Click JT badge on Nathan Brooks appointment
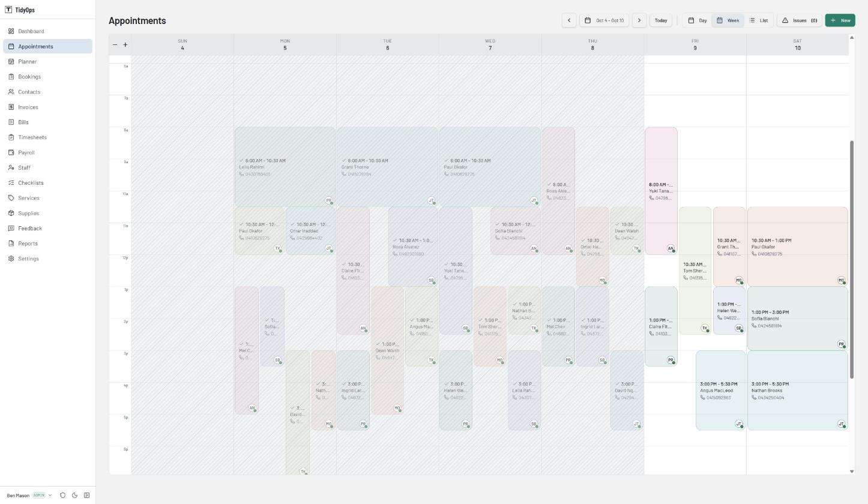 pos(841,424)
